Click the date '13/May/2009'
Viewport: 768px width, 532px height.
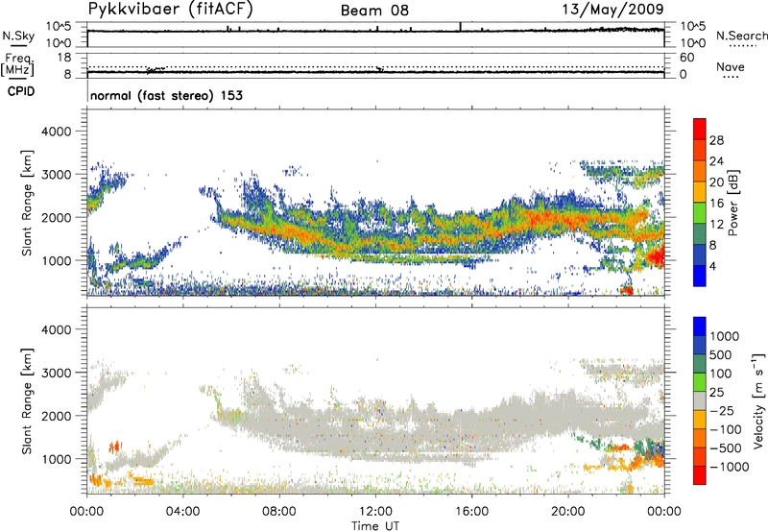pos(612,9)
